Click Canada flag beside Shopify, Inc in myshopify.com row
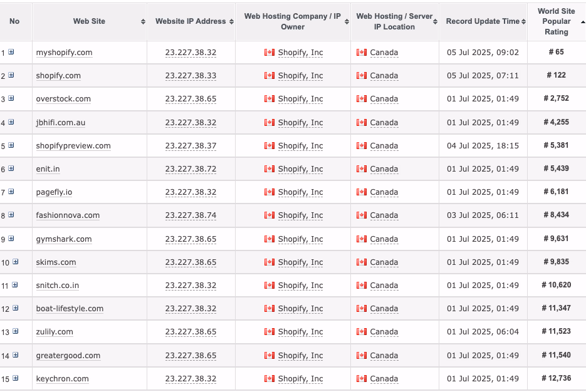The width and height of the screenshot is (586, 392). tap(269, 52)
